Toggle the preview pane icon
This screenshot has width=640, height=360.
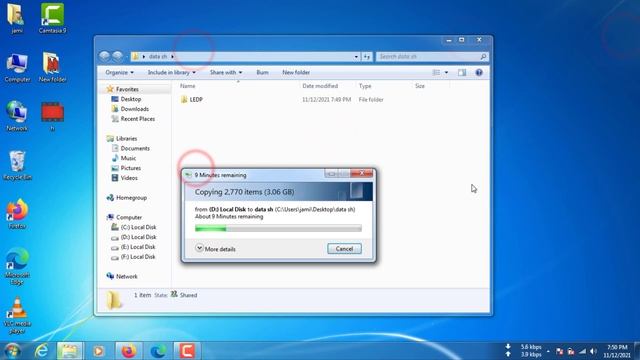[462, 72]
